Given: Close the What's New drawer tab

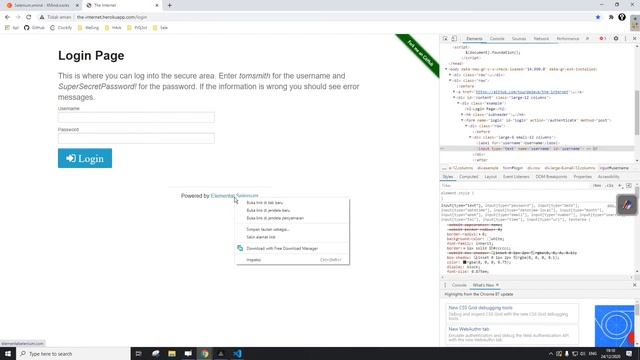Looking at the screenshot, I should (497, 285).
